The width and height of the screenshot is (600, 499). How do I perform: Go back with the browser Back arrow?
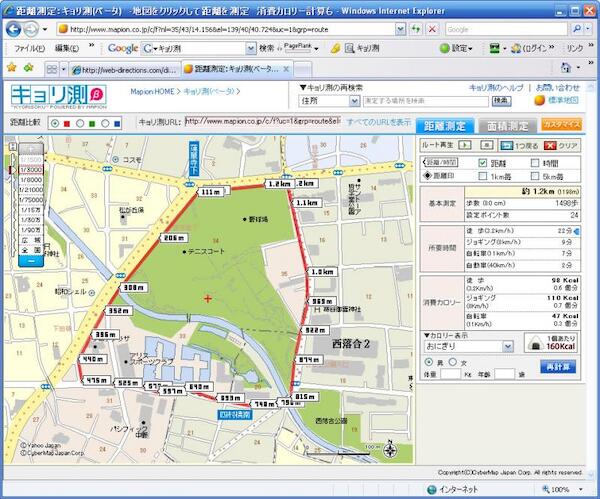pos(13,29)
